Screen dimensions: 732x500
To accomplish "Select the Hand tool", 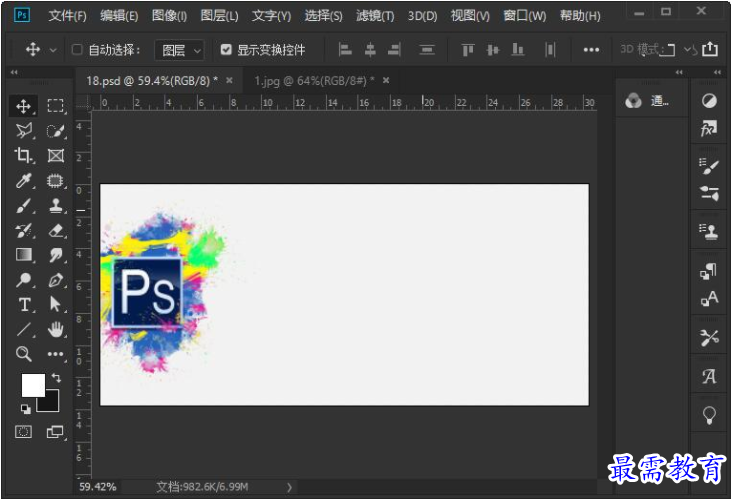I will coord(56,330).
